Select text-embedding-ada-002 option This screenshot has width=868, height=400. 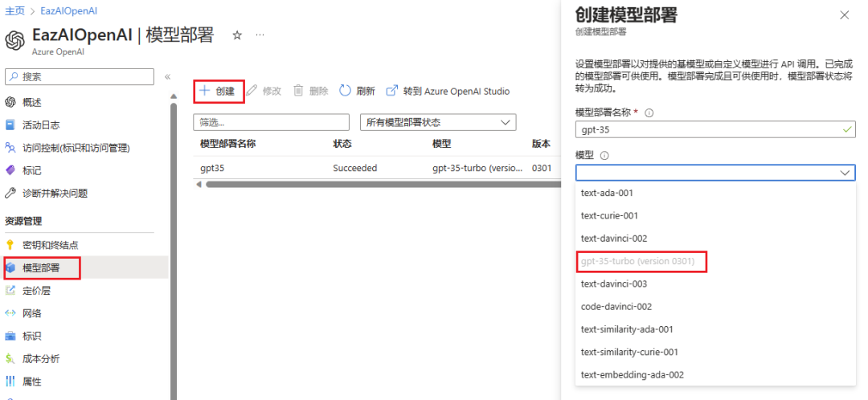pos(715,374)
